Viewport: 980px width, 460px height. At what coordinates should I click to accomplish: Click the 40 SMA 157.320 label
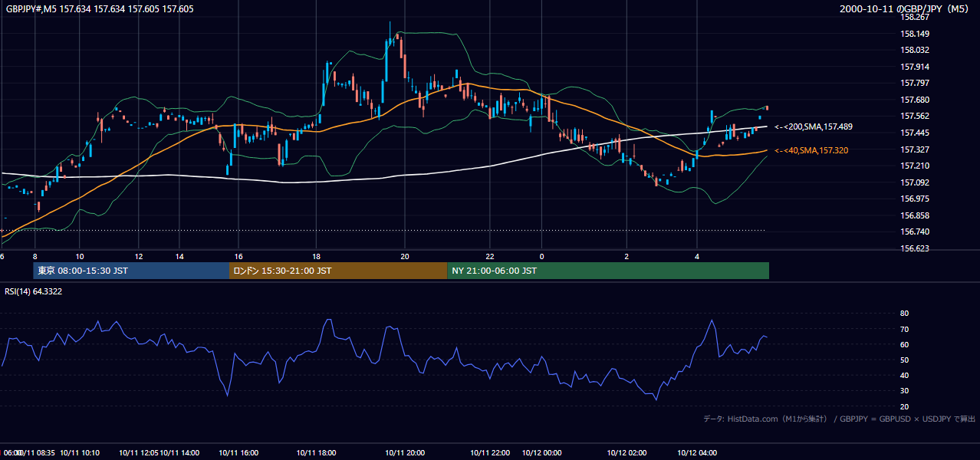[811, 150]
